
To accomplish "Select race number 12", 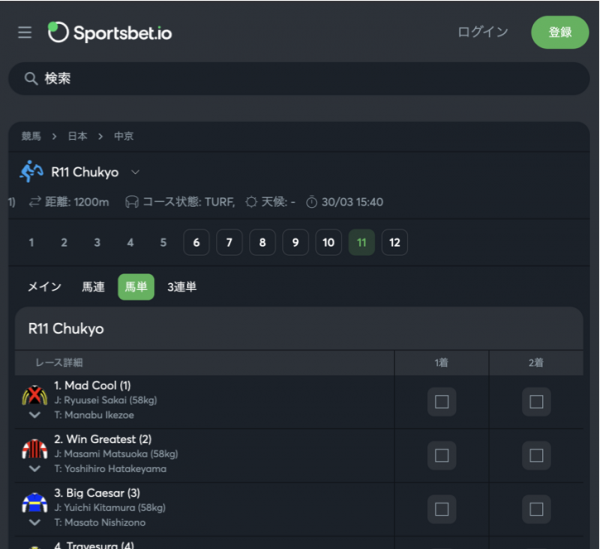I will click(x=394, y=243).
